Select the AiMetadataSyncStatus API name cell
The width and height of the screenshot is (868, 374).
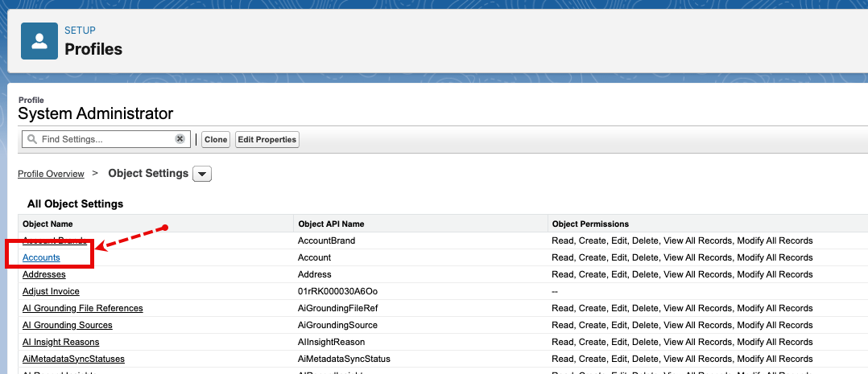tap(344, 359)
